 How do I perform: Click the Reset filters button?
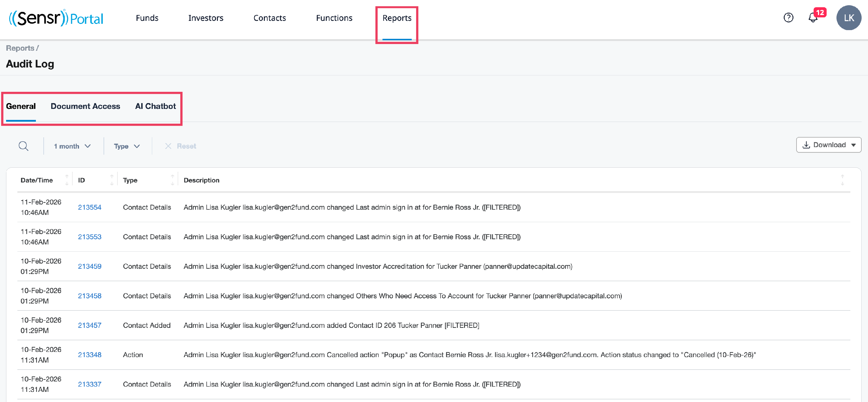click(181, 146)
